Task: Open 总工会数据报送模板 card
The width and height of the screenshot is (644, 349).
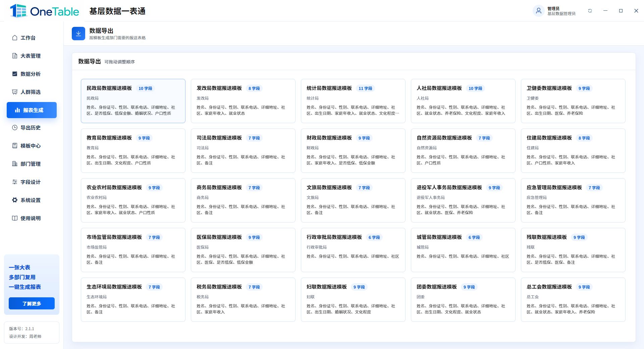Action: 573,300
